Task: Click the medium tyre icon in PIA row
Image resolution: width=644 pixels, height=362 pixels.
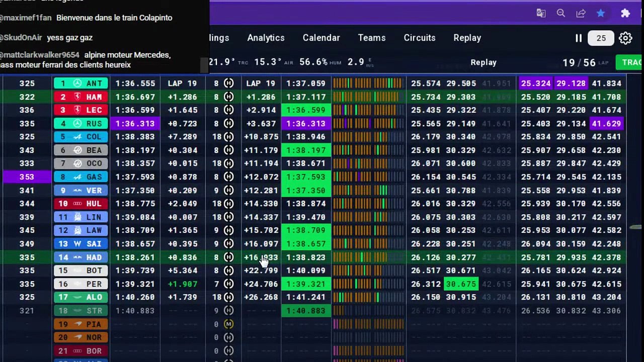Action: click(x=228, y=324)
